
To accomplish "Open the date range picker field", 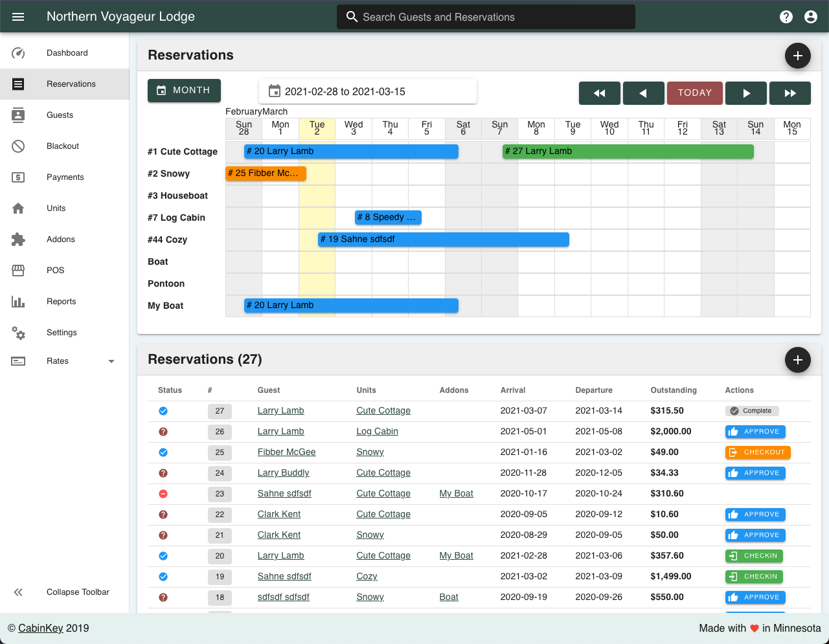I will point(368,92).
